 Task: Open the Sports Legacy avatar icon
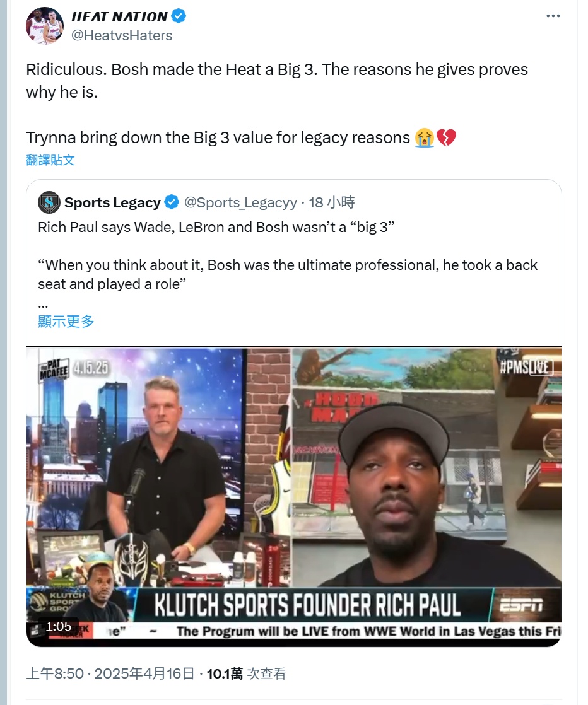pyautogui.click(x=49, y=202)
